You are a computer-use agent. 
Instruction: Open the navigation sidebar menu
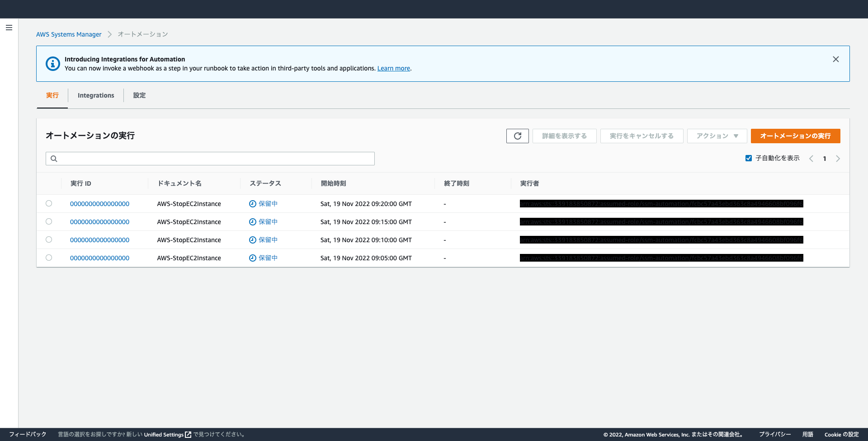[9, 28]
